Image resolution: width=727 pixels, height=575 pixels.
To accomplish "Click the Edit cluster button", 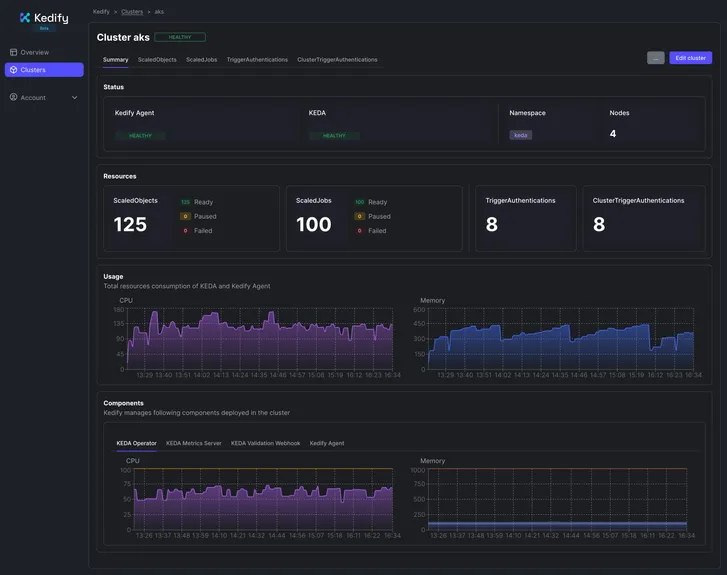I will click(x=690, y=58).
